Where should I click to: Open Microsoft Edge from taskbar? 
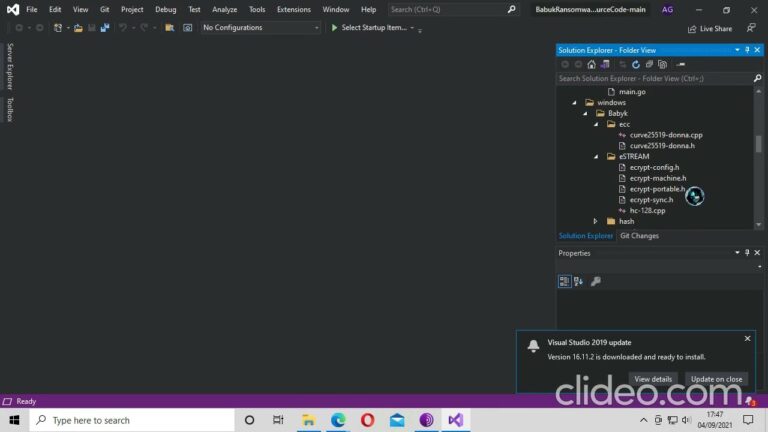click(x=338, y=420)
